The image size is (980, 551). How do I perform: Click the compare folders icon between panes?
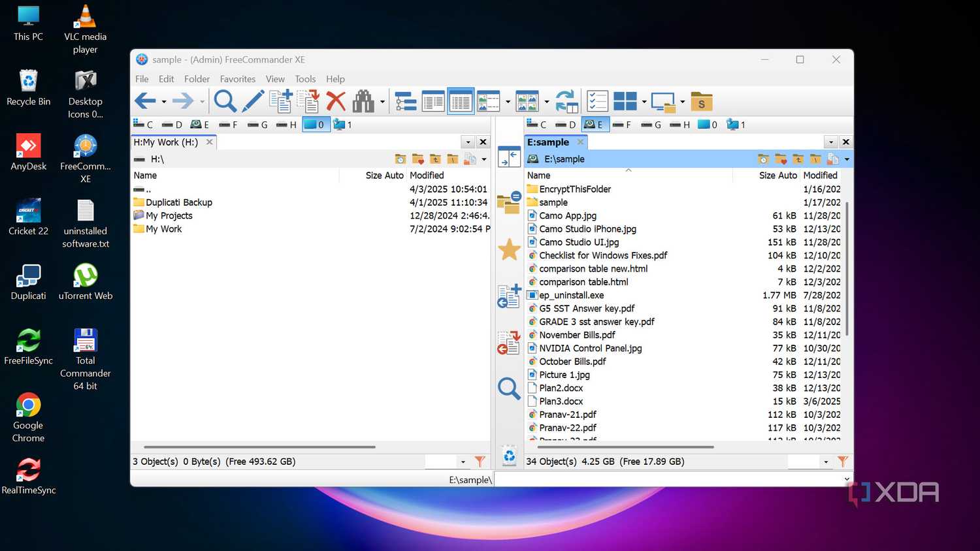509,203
